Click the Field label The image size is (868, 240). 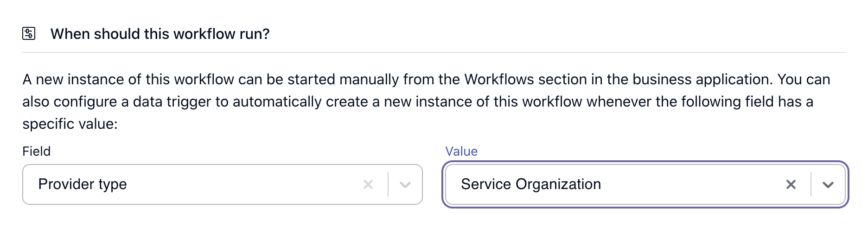click(x=36, y=152)
